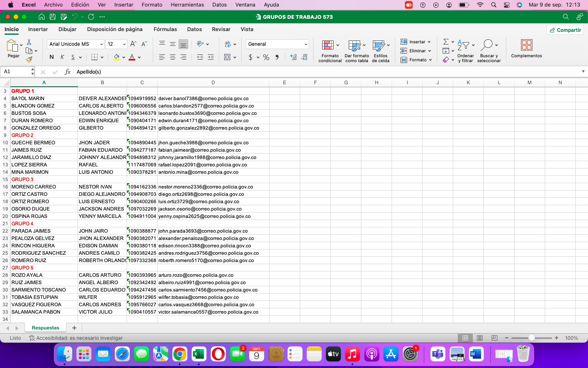Click zoom out minus button
The height and width of the screenshot is (368, 588).
[x=506, y=338]
